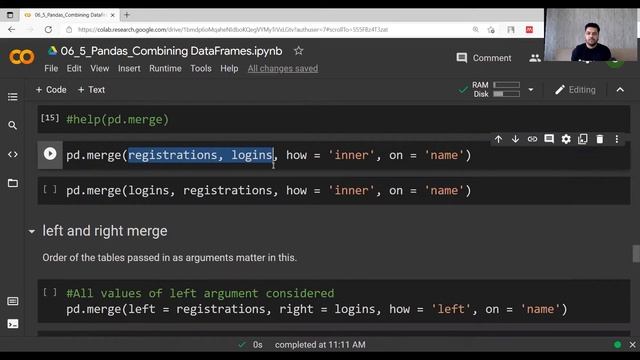
Task: Open the Editing mode dropdown
Action: (x=575, y=90)
